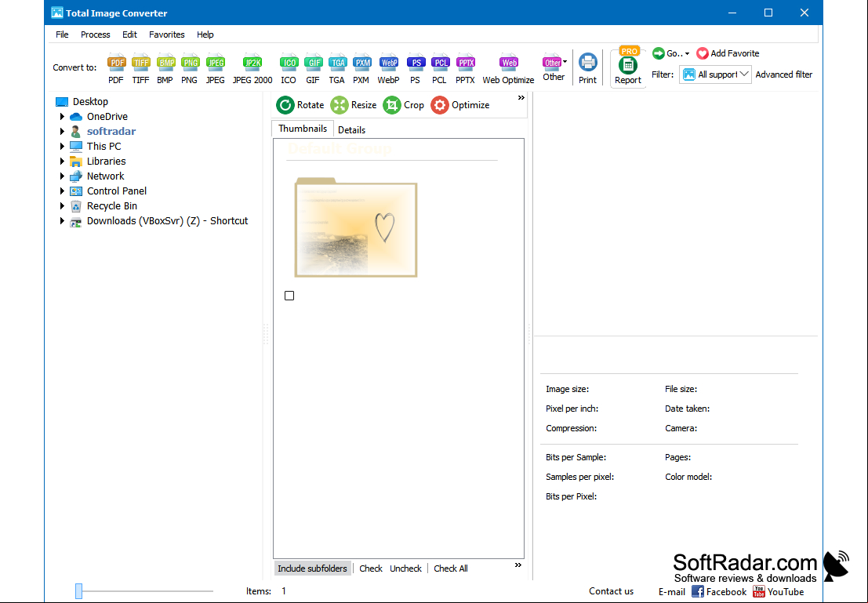Image resolution: width=868 pixels, height=603 pixels.
Task: Expand Downloads (VBoxSvr) shortcut node
Action: [62, 221]
